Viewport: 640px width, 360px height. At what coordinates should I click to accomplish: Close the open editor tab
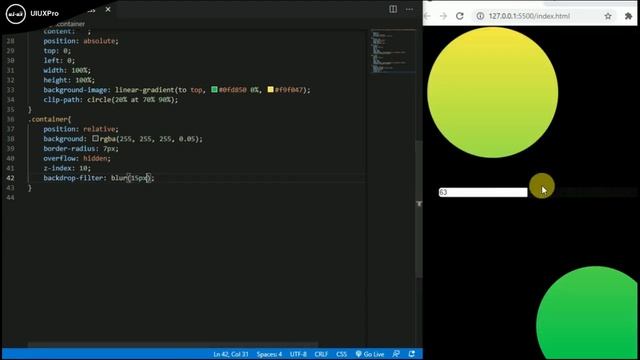coord(108,9)
